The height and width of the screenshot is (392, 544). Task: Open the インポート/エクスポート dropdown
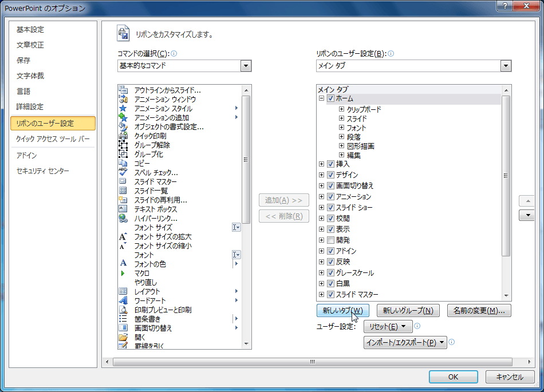click(405, 342)
